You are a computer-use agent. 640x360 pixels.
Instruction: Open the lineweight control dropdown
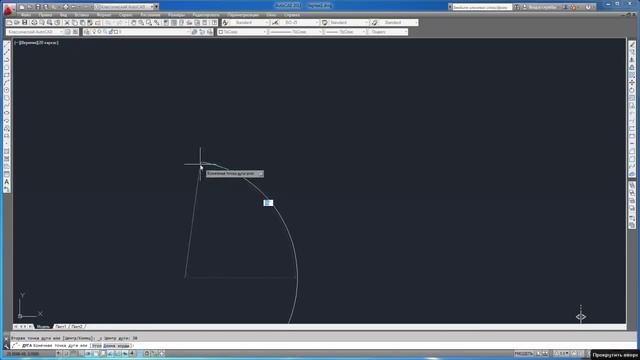(346, 32)
